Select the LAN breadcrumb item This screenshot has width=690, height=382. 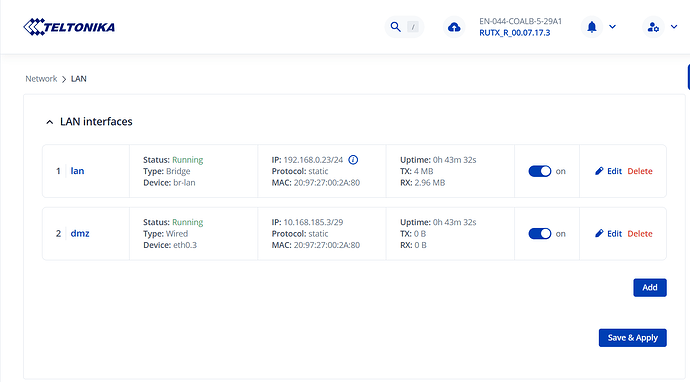79,79
